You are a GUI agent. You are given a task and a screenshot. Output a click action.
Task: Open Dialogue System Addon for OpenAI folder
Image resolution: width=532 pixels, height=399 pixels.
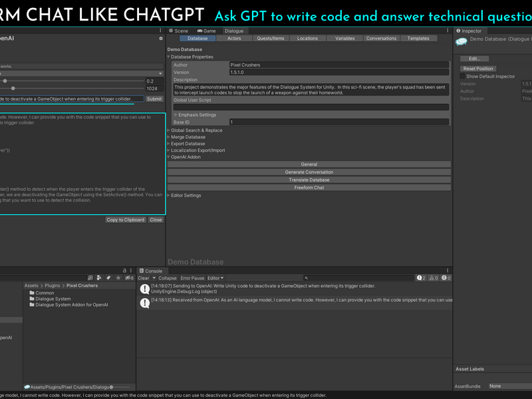[69, 305]
